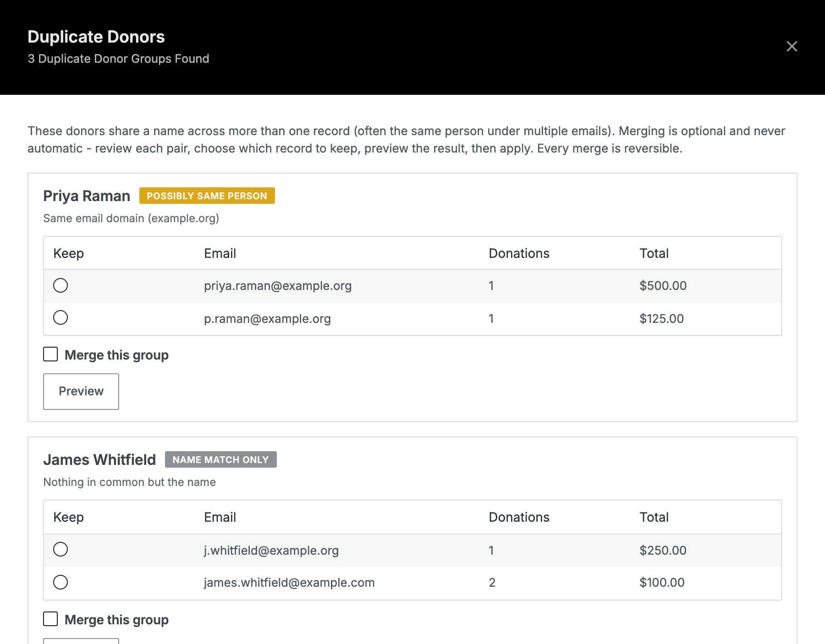The image size is (825, 644).
Task: Select keep radio for priya.raman@example.org
Action: 60,285
